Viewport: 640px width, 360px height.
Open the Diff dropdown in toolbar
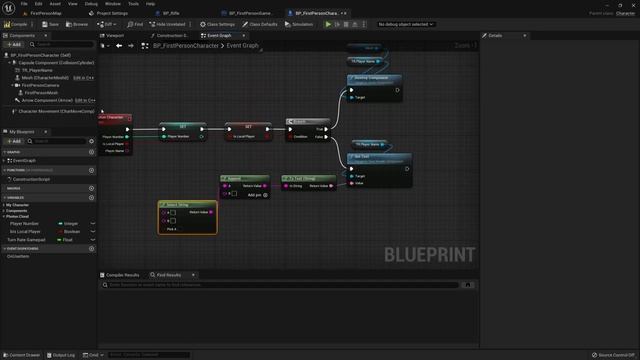(107, 24)
